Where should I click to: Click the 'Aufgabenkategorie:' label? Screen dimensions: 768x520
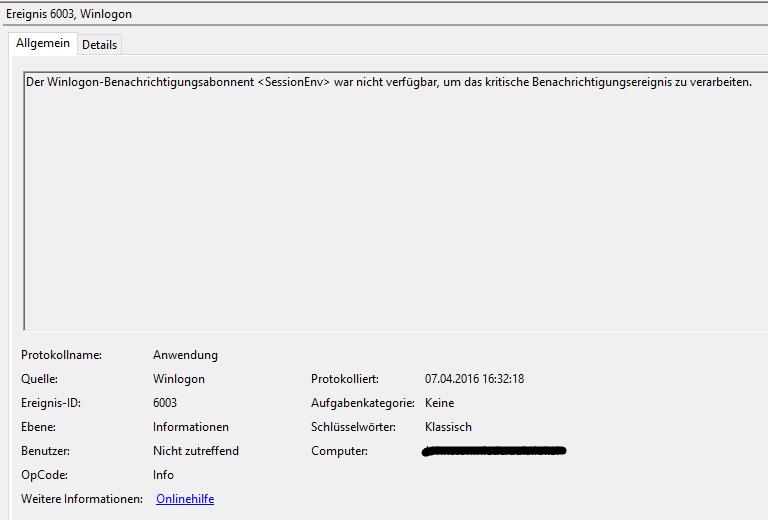click(362, 403)
